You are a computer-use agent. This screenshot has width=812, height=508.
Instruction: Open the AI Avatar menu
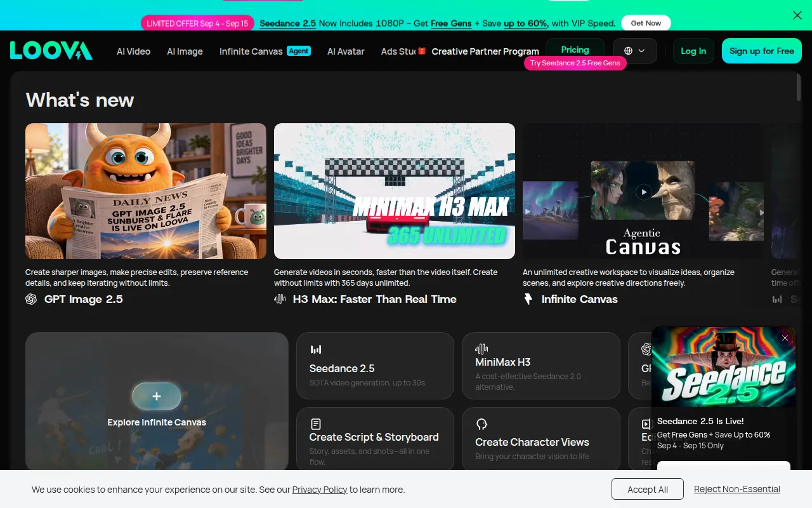tap(346, 51)
